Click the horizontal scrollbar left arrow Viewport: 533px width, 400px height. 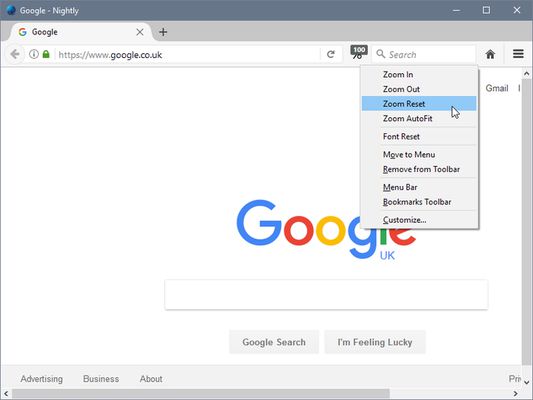pyautogui.click(x=6, y=394)
